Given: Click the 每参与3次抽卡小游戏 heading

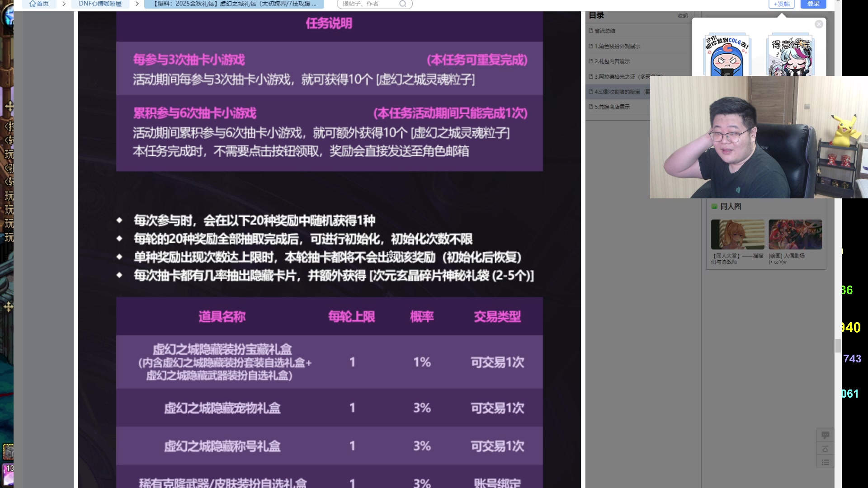Looking at the screenshot, I should pyautogui.click(x=189, y=60).
